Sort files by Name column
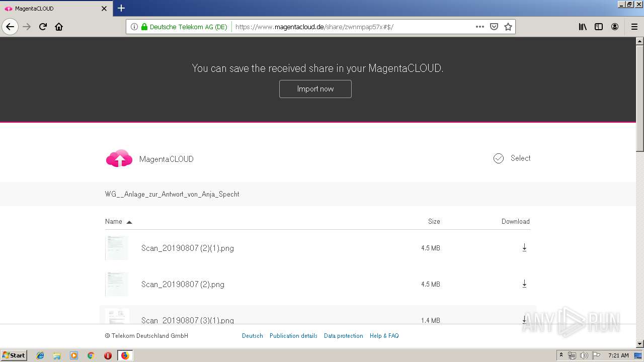The image size is (644, 362). pyautogui.click(x=118, y=221)
